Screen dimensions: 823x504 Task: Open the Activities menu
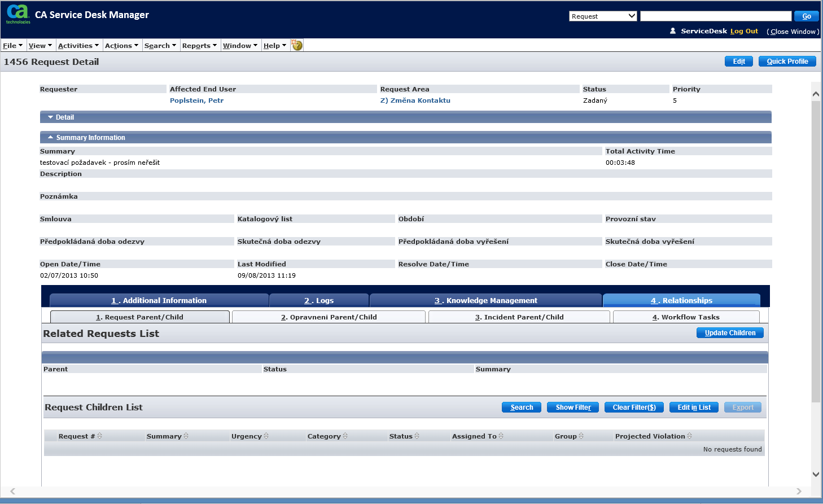click(78, 46)
